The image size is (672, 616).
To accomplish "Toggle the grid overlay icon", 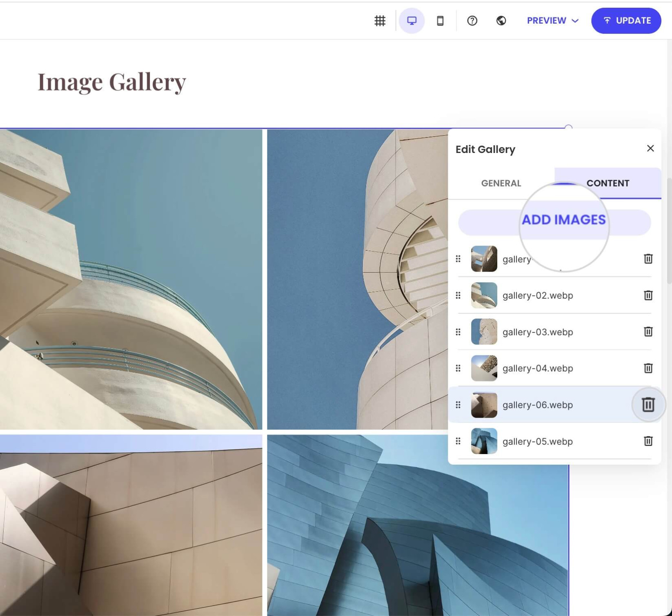I will 380,20.
